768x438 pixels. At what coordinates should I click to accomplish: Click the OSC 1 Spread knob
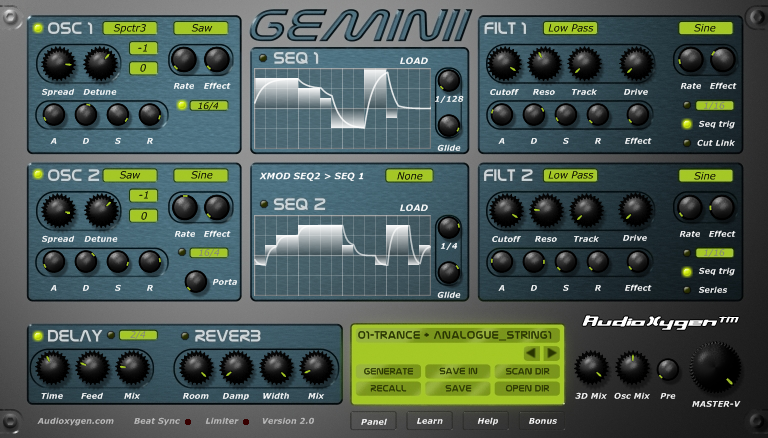58,65
